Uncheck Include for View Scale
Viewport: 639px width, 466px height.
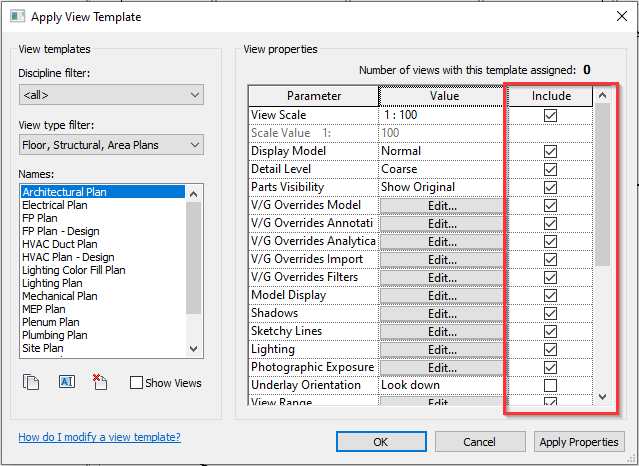[x=550, y=115]
